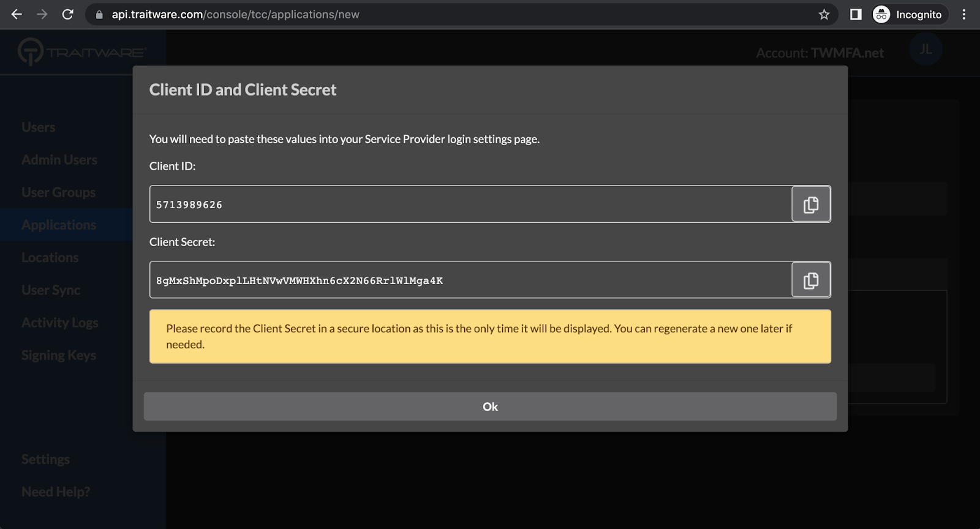Reload the page with refresh icon
The width and height of the screenshot is (980, 529).
(68, 14)
